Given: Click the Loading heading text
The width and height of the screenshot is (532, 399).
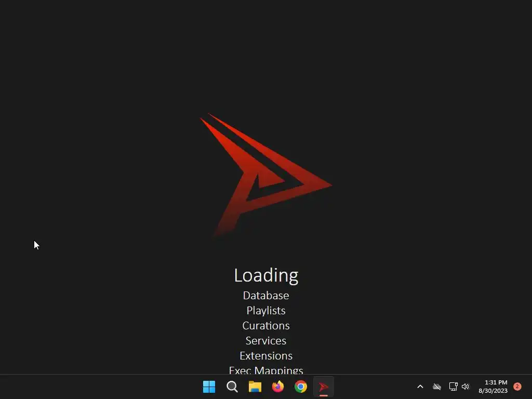Looking at the screenshot, I should [x=267, y=275].
